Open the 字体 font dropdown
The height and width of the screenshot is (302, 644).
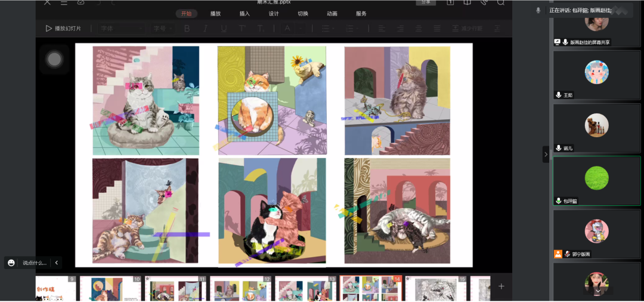click(x=122, y=29)
